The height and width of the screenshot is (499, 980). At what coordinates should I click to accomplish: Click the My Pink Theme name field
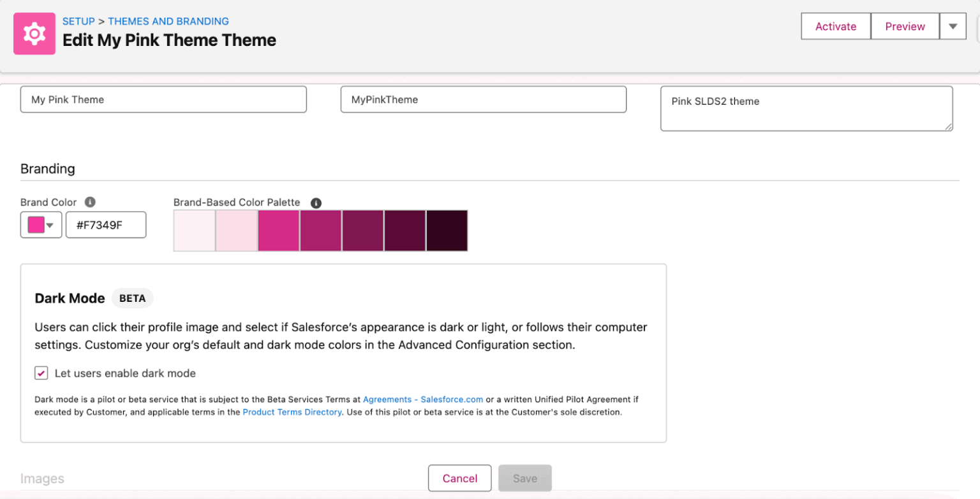[x=163, y=100]
